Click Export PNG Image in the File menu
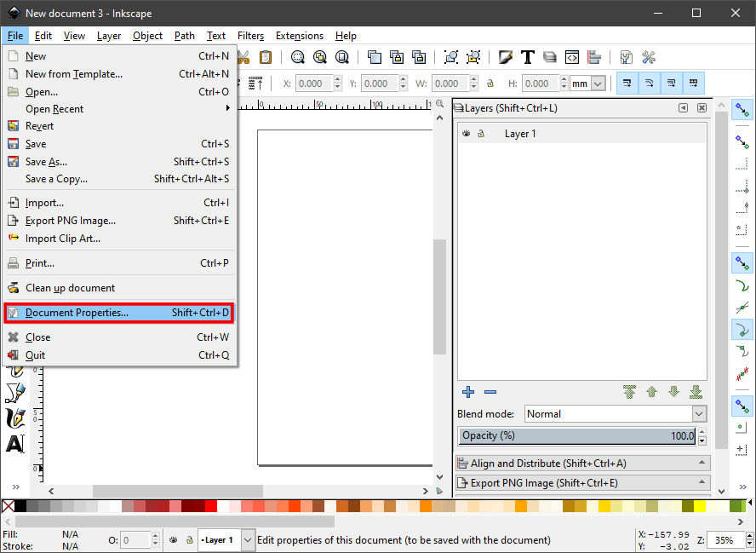 (x=70, y=221)
